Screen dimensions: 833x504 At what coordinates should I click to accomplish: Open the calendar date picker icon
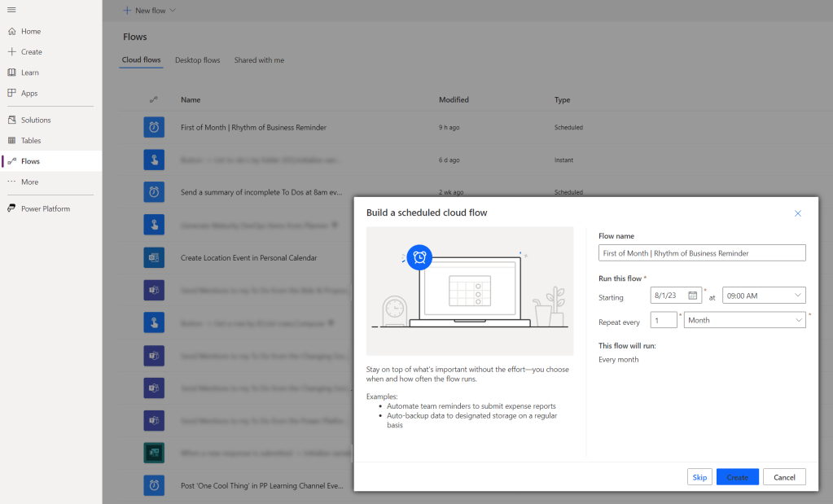click(693, 296)
